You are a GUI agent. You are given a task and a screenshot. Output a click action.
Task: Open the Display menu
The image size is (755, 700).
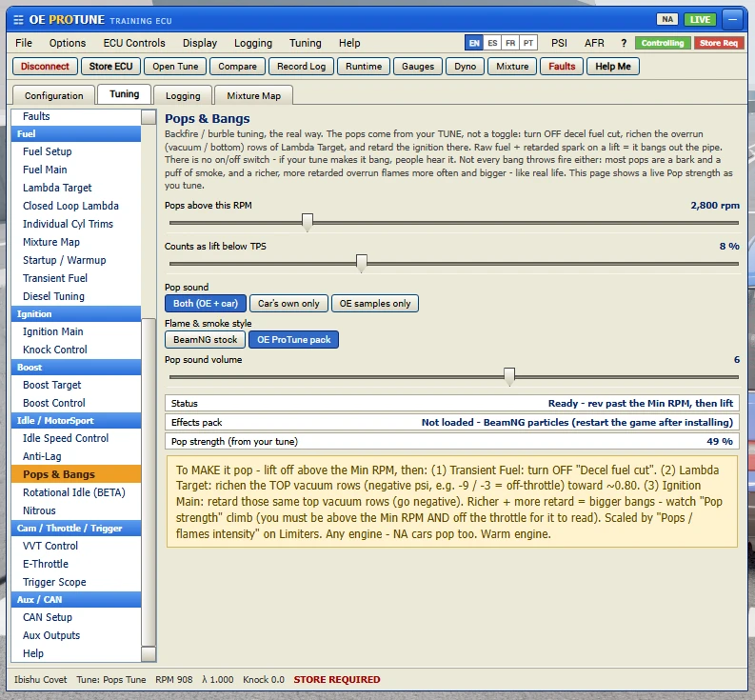pos(200,43)
